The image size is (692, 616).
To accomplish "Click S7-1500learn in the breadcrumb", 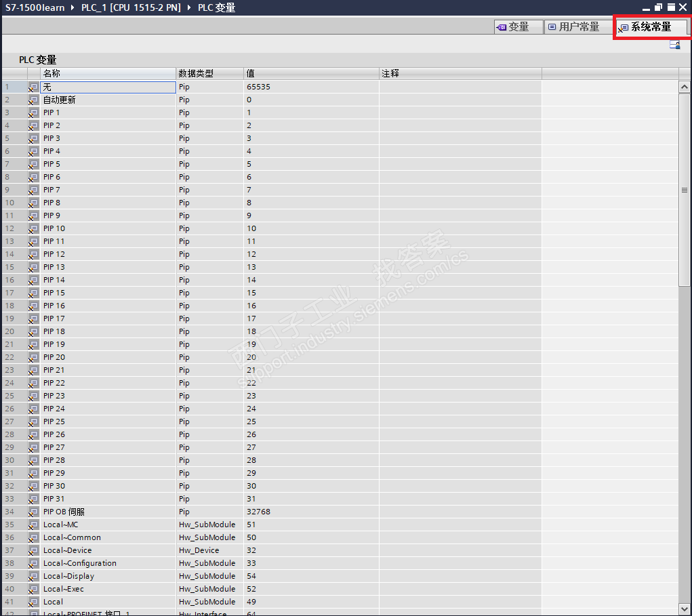I will pyautogui.click(x=35, y=7).
